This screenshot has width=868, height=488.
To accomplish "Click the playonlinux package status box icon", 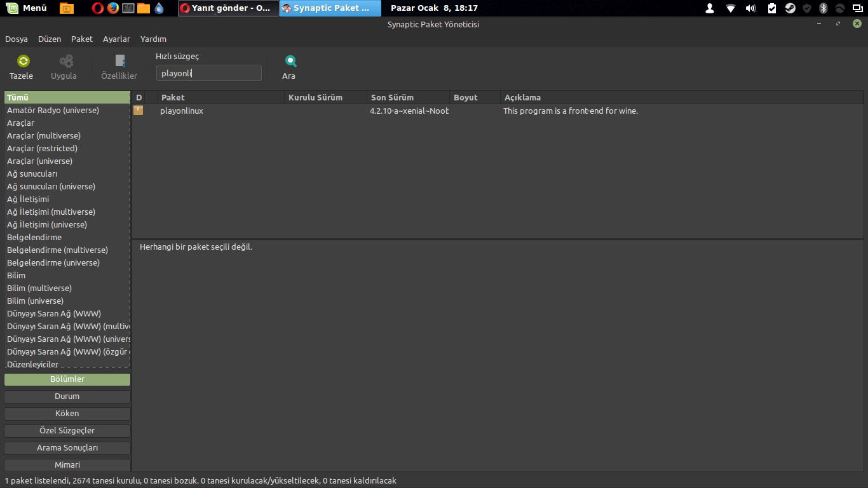I will 138,111.
